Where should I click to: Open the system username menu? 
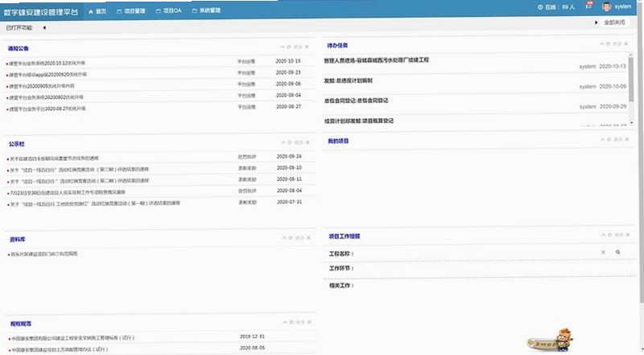pos(622,6)
